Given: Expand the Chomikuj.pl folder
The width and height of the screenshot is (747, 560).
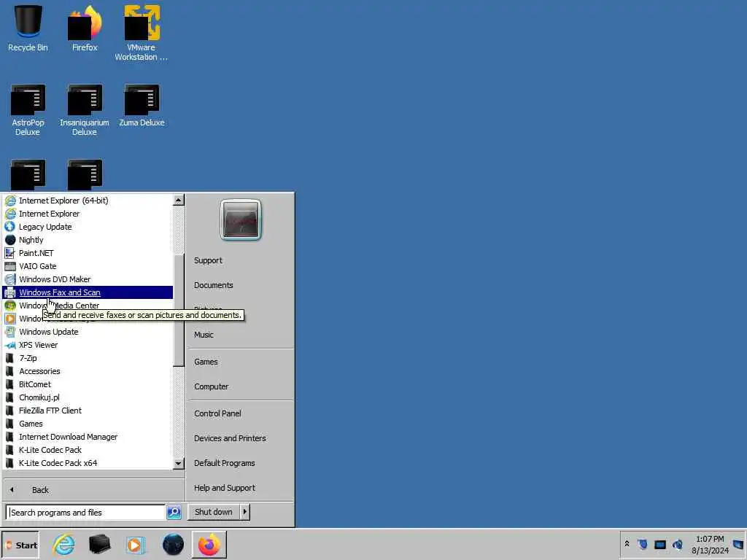Looking at the screenshot, I should [x=88, y=397].
